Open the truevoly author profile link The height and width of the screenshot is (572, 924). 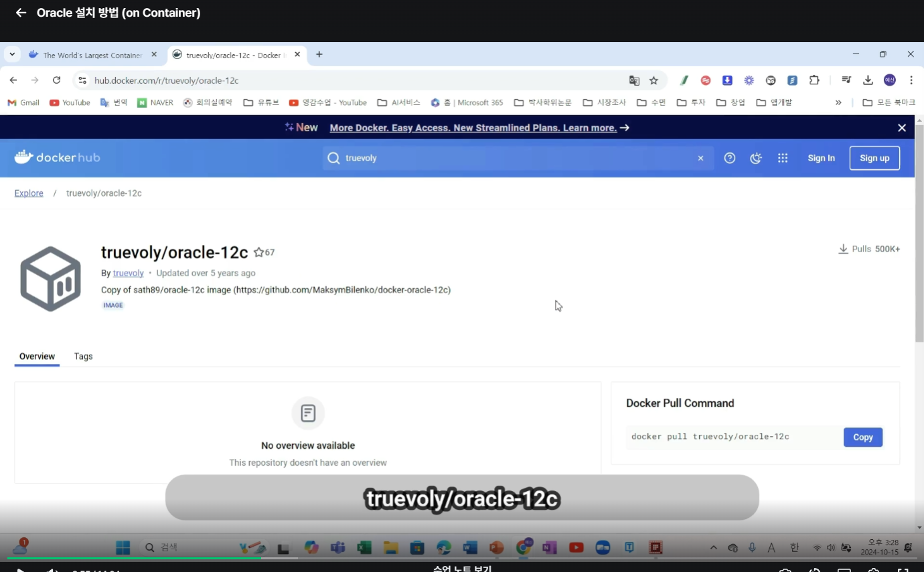pos(129,273)
